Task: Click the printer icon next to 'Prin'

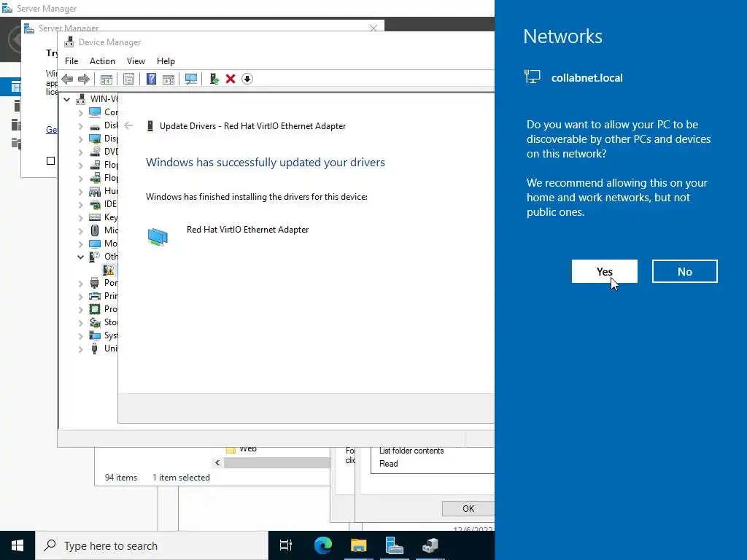Action: click(95, 296)
